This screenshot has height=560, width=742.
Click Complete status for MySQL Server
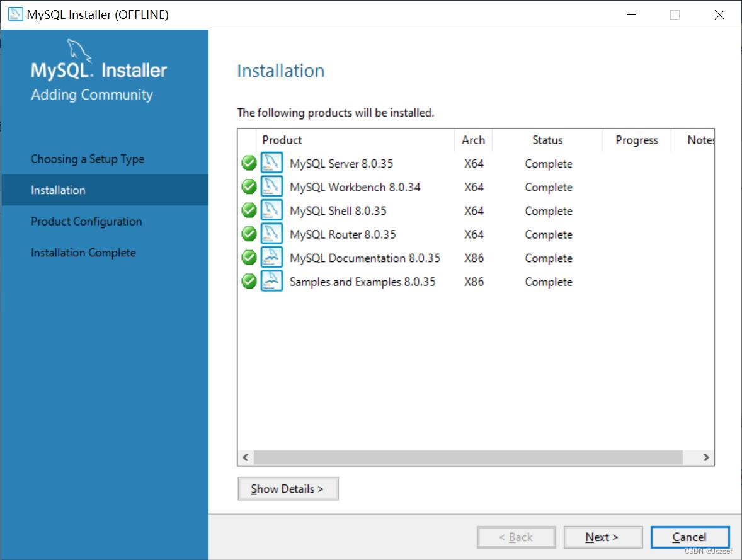point(549,164)
